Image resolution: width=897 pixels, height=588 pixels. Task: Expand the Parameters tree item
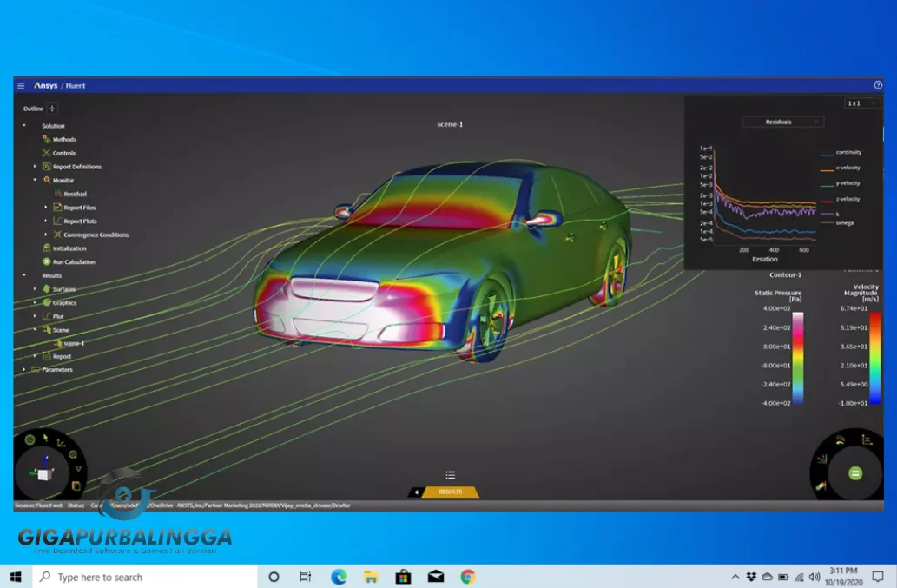click(x=23, y=370)
